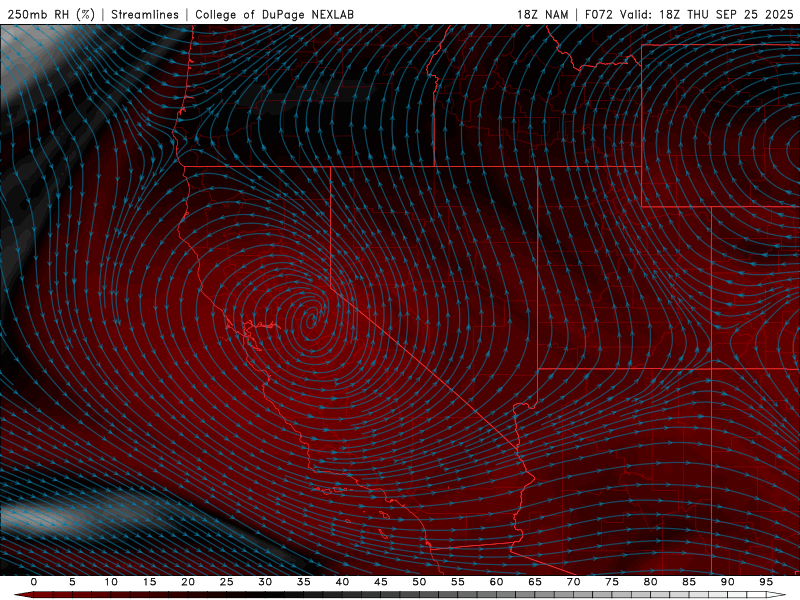Screen dimensions: 800x600
Task: Click the '5' colorbar value label
Action: pos(72,582)
